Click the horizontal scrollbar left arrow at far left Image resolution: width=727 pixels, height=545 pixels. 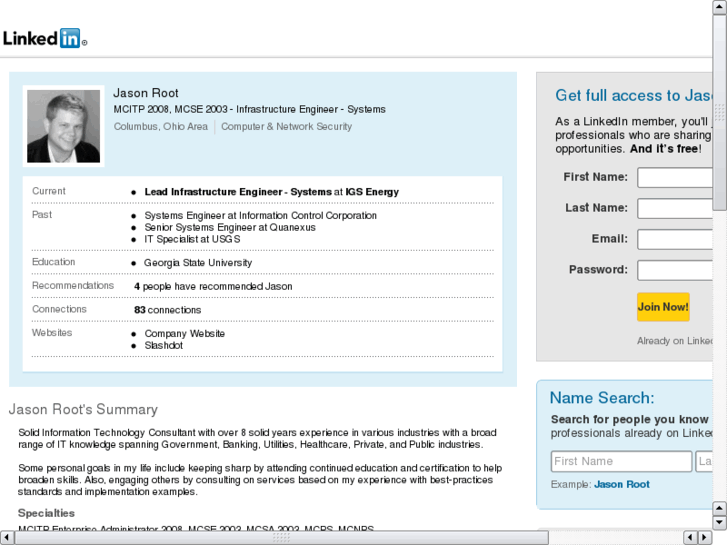point(7,538)
